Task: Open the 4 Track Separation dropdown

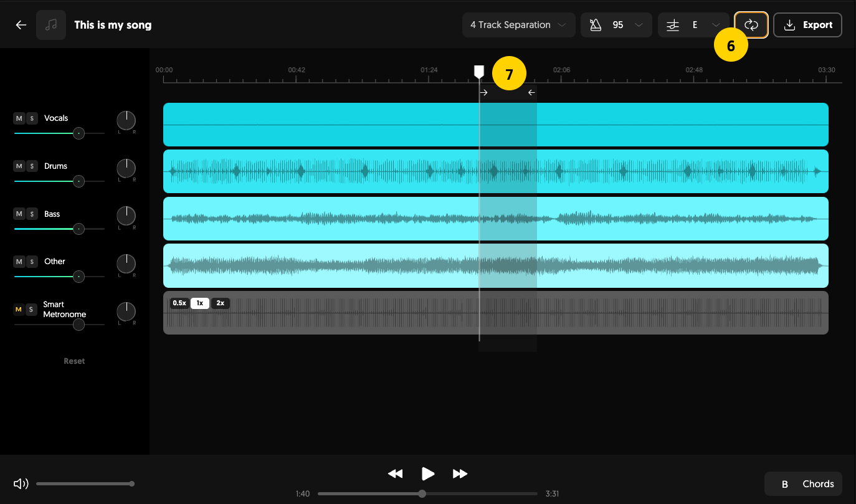Action: (x=519, y=25)
